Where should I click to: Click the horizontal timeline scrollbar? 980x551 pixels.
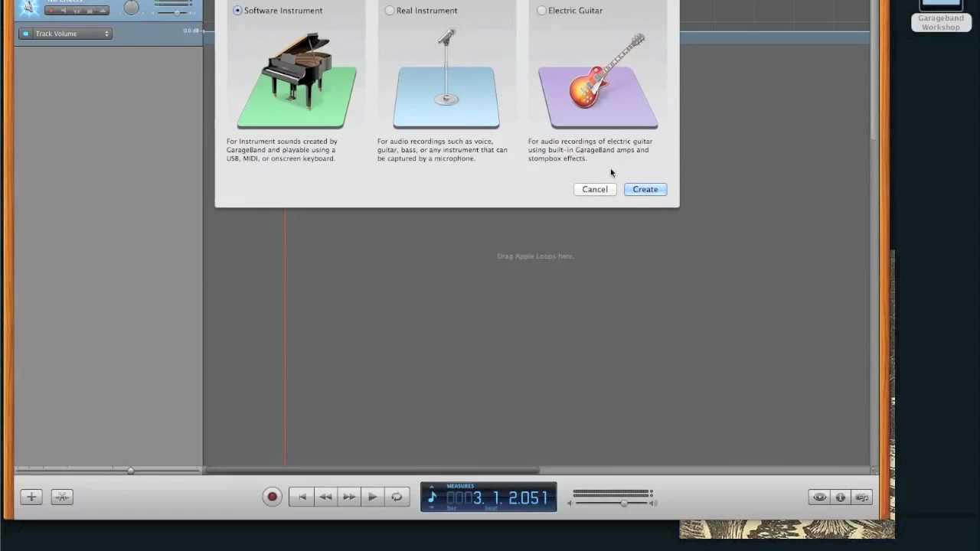pyautogui.click(x=372, y=470)
